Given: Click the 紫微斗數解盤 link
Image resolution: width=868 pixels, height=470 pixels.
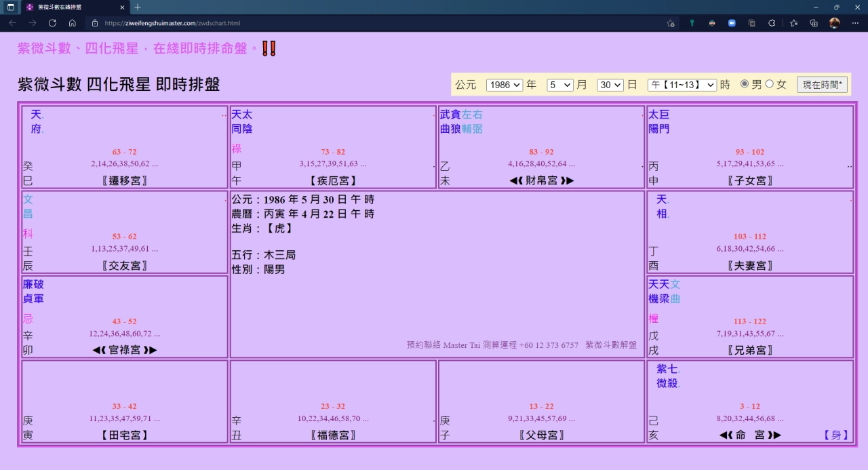Looking at the screenshot, I should tap(611, 345).
